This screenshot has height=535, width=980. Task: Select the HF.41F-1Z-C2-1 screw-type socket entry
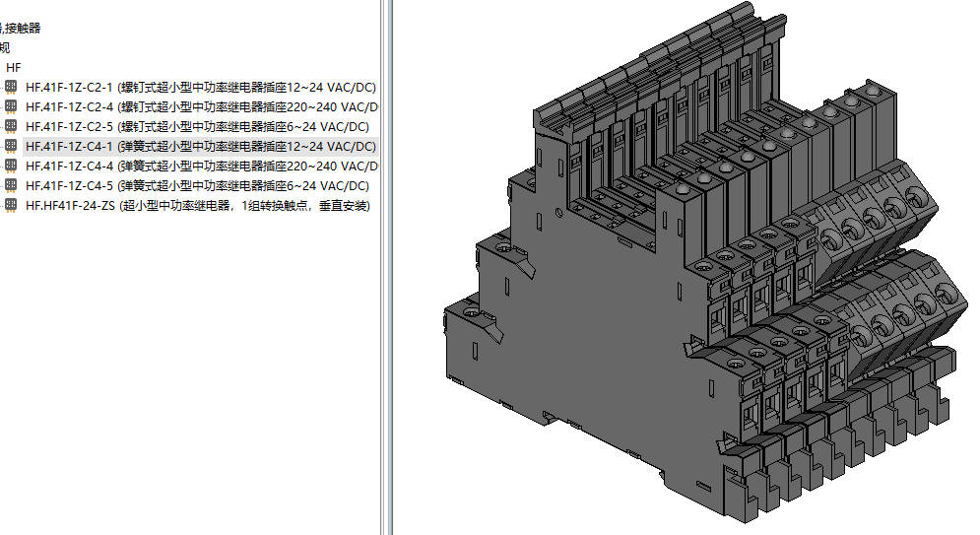pos(201,88)
